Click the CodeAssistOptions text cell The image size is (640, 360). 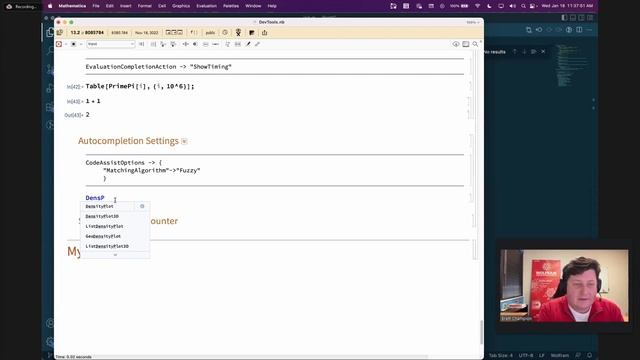pos(275,171)
